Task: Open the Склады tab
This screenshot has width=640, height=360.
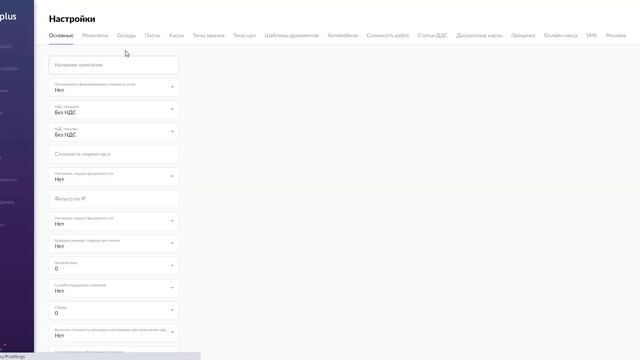Action: pyautogui.click(x=126, y=36)
